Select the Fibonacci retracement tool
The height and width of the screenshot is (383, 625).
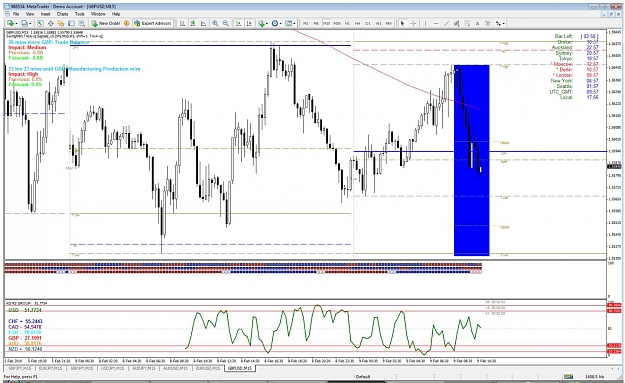click(467, 23)
